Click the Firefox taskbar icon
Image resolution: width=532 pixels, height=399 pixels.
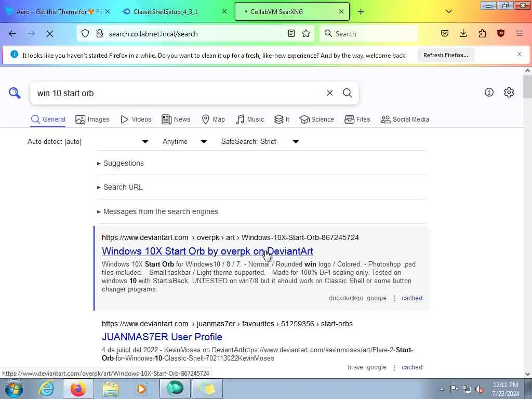click(x=78, y=389)
